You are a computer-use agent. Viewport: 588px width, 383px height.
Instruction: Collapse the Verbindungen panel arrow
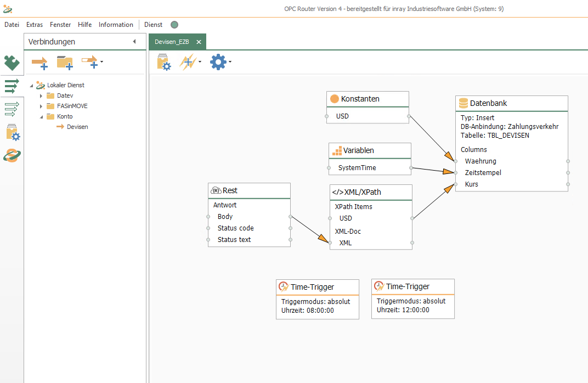point(134,42)
